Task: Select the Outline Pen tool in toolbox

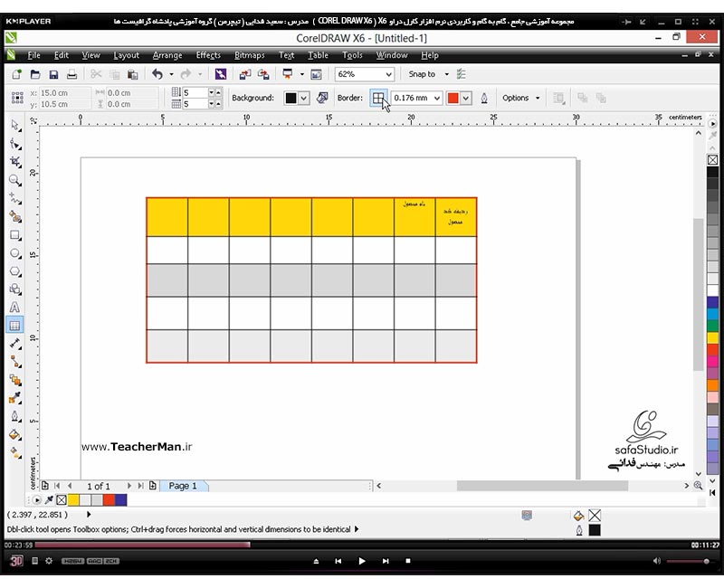Action: [15, 416]
